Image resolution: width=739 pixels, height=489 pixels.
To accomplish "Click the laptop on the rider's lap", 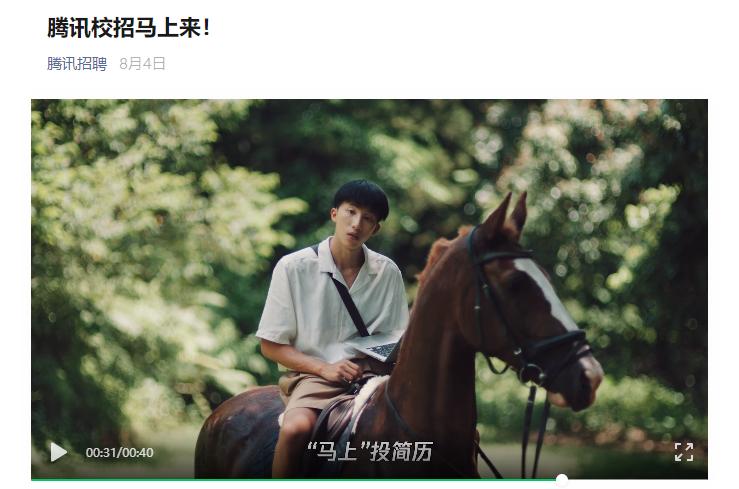I will [x=377, y=346].
